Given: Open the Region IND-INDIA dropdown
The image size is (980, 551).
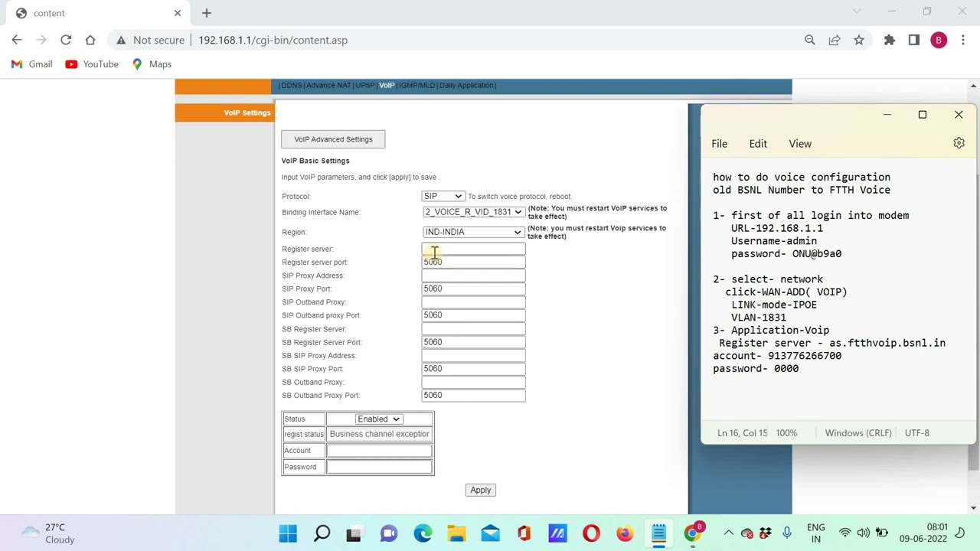Looking at the screenshot, I should [473, 232].
